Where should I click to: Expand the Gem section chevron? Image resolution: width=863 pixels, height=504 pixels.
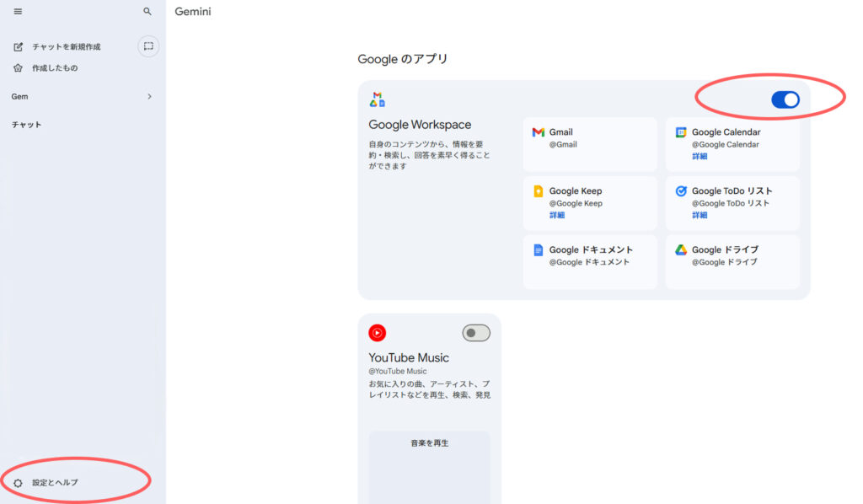149,97
